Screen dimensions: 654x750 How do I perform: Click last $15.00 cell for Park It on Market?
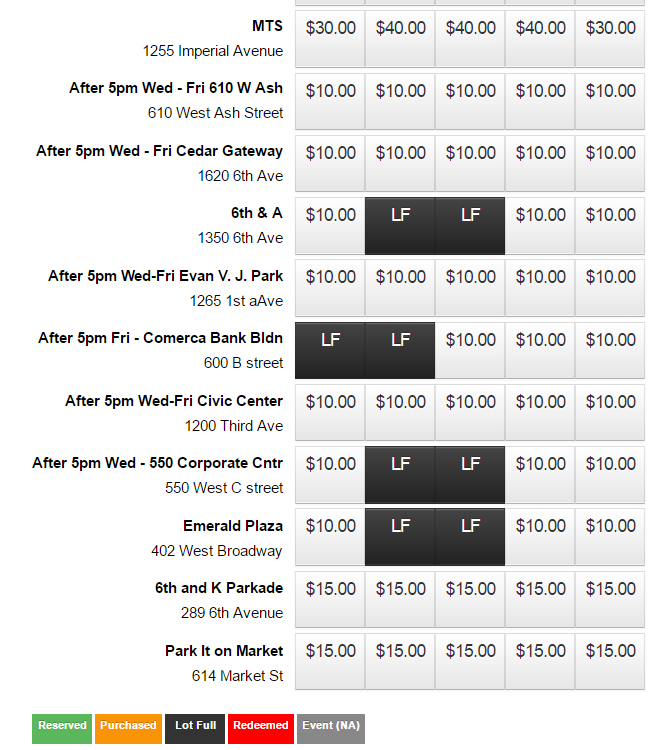(610, 662)
